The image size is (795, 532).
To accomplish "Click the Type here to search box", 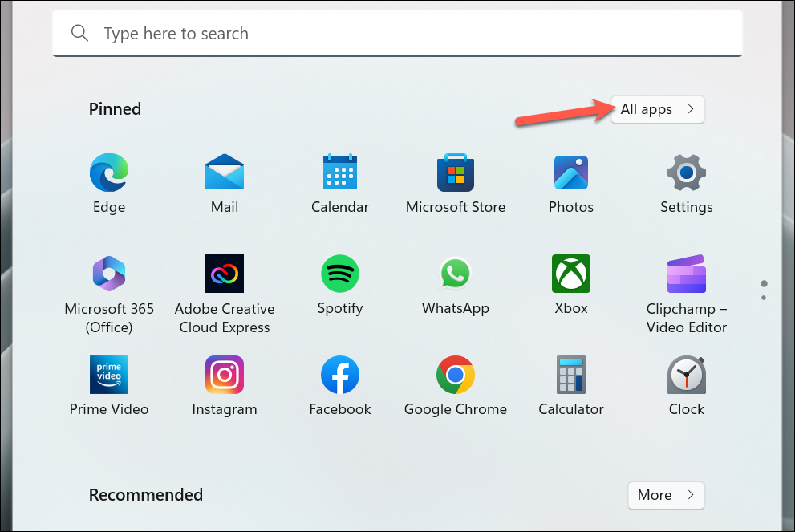I will coord(398,34).
